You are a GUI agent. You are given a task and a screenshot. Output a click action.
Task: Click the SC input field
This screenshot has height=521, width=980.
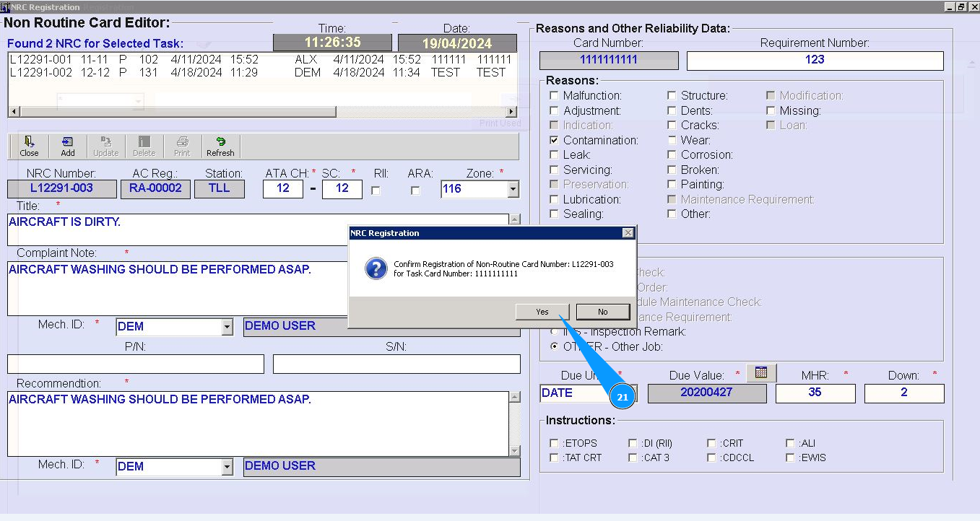(342, 189)
